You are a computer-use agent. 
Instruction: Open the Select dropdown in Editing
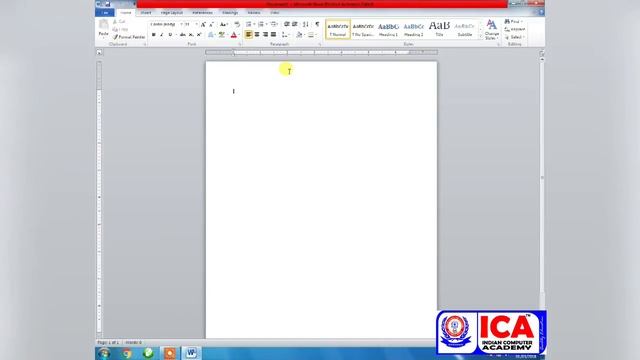[x=515, y=37]
